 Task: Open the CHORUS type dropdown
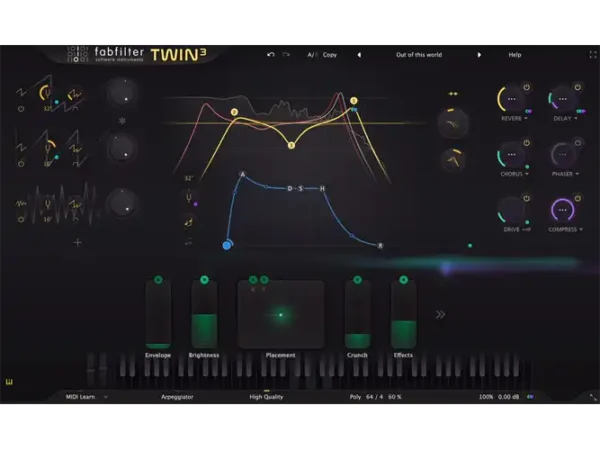click(514, 174)
